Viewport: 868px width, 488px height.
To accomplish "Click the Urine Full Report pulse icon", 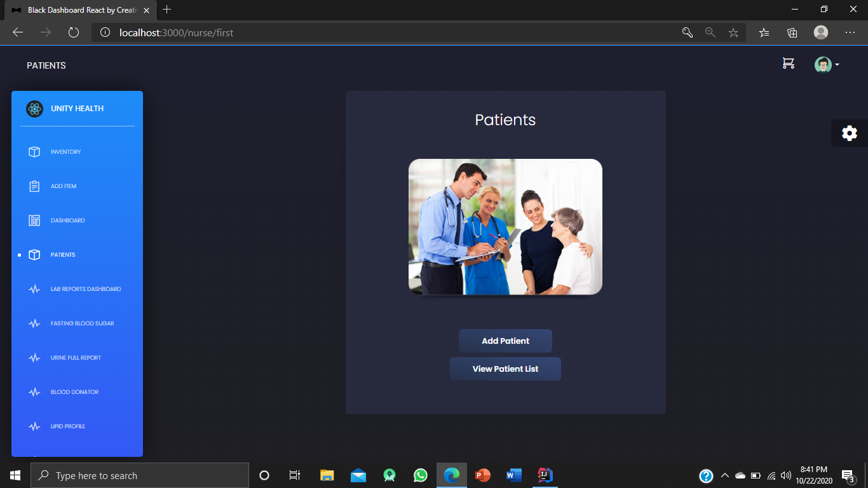I will [x=34, y=358].
